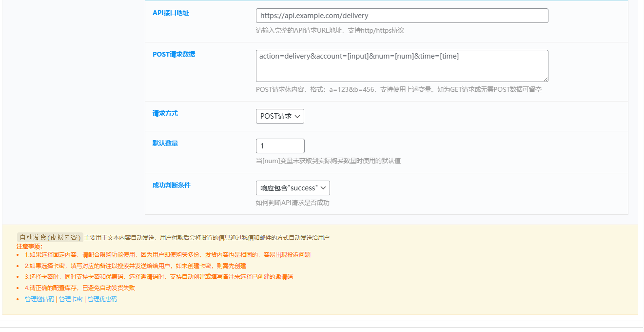Image resolution: width=644 pixels, height=332 pixels.
Task: Click the API接口地址 label
Action: click(x=171, y=13)
